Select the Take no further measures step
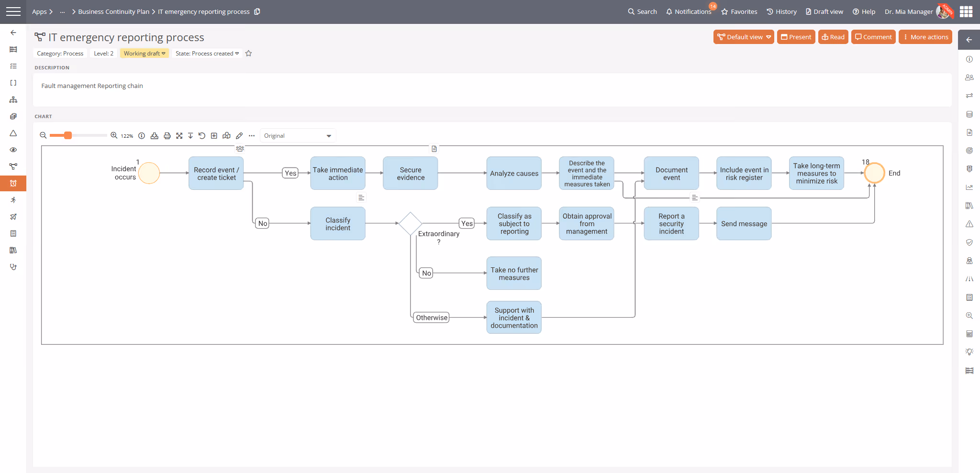The height and width of the screenshot is (473, 980). tap(514, 274)
